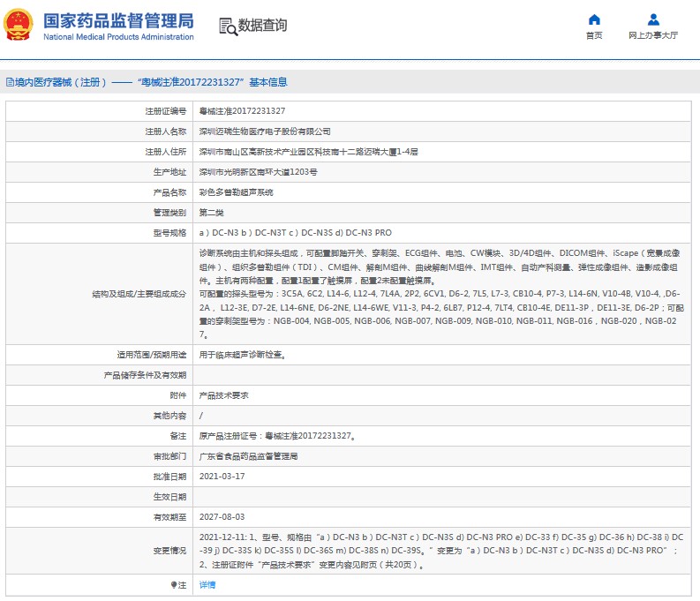
Task: Click product name 彩色多普勒超声系统
Action: coord(237,192)
